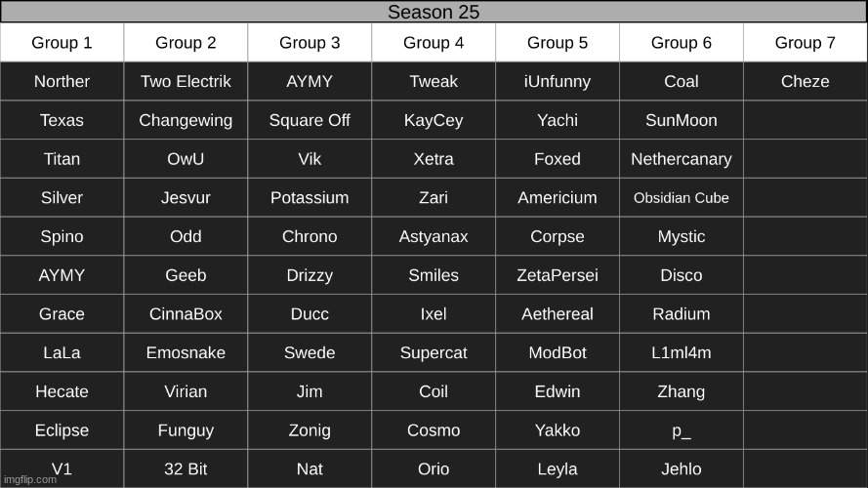868x488 pixels.
Task: Click the Hecate cell in Group 1
Action: (62, 391)
